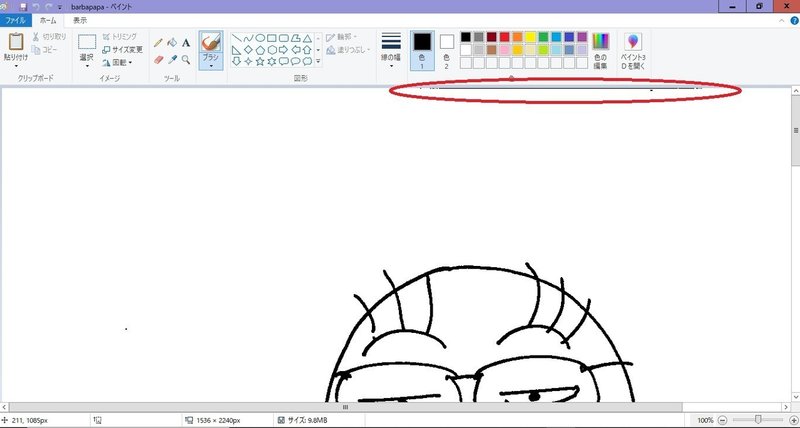Choose the pink color swatch

[504, 50]
